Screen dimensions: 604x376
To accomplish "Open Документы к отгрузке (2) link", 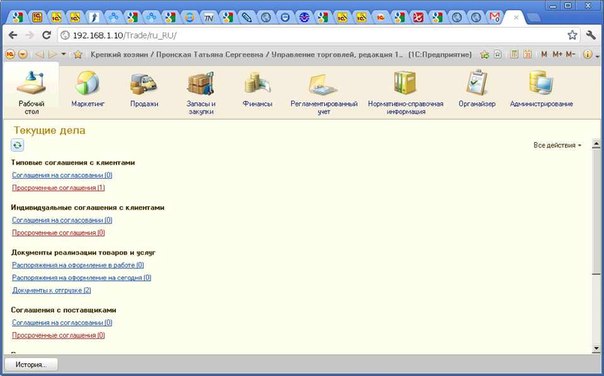I will tap(52, 290).
